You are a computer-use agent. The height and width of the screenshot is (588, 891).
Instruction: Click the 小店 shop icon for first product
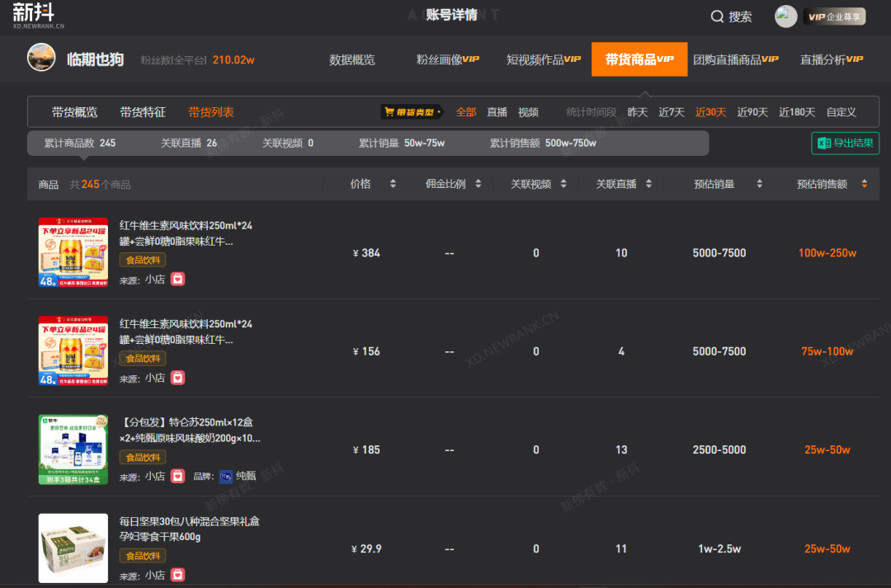tap(177, 280)
